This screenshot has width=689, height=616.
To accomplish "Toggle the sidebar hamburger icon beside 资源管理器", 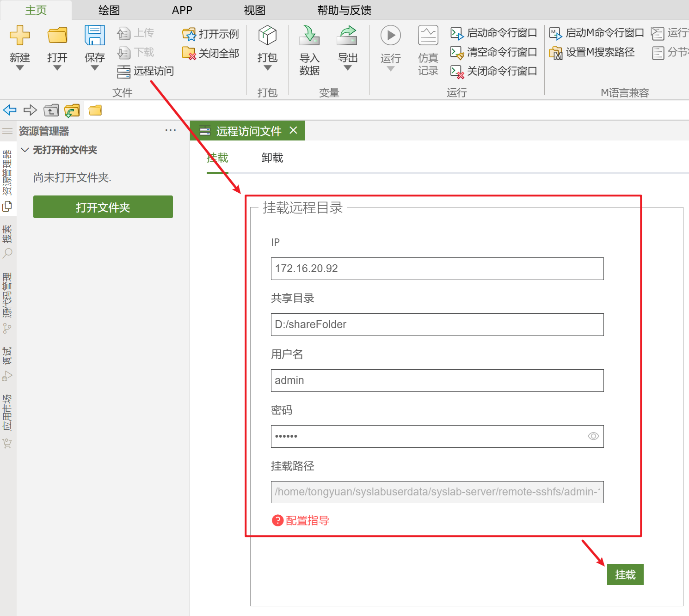I will click(7, 131).
